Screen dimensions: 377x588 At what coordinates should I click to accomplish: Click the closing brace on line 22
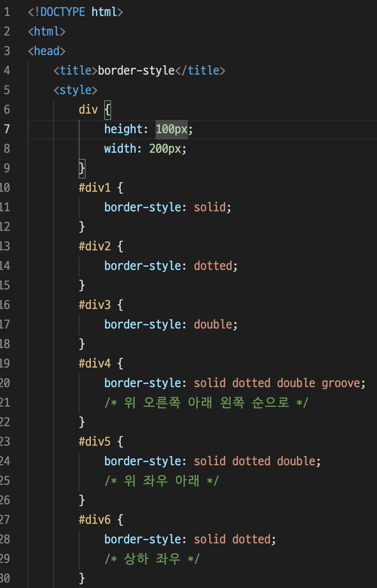[x=82, y=422]
